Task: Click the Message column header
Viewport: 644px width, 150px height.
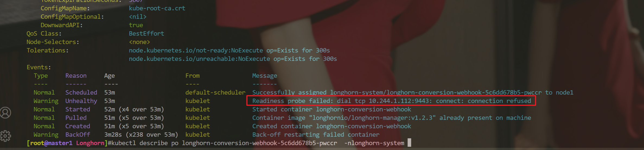Action: pyautogui.click(x=265, y=76)
